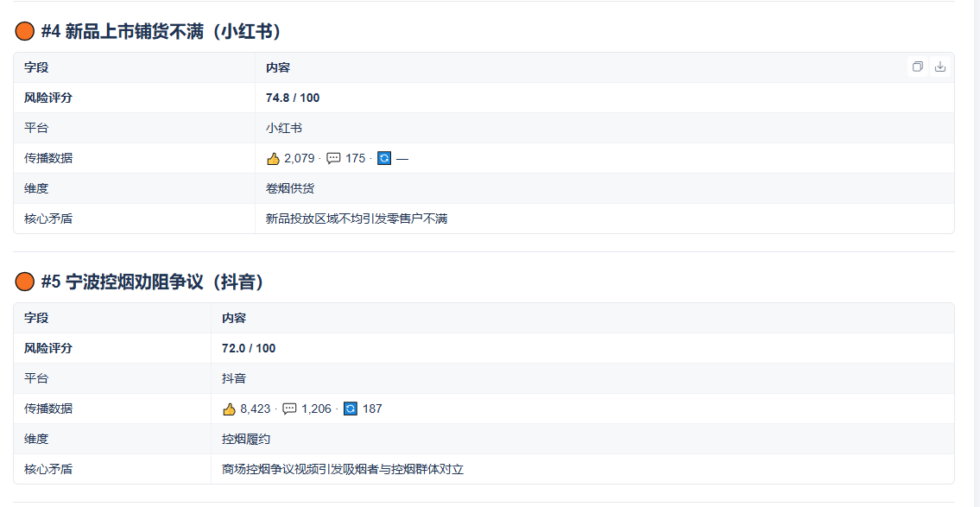Click the 74.8 / 100 risk score cell
This screenshot has height=507, width=980.
(604, 98)
